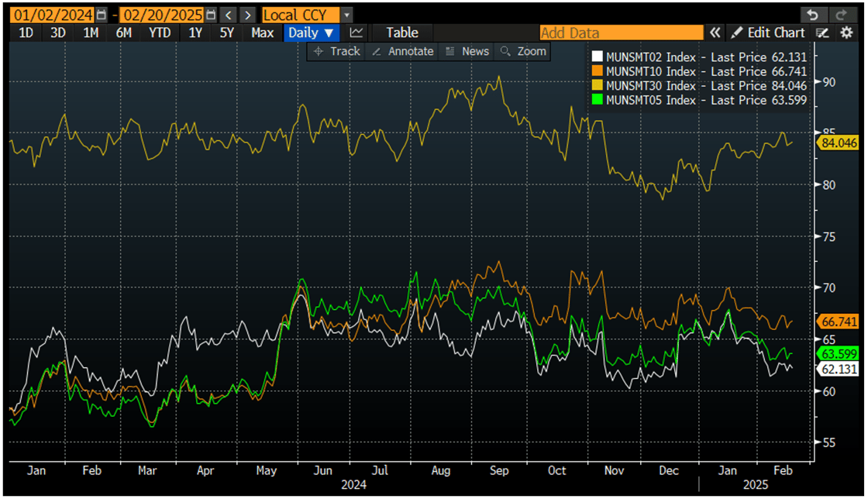Click the Add Data field
The image size is (868, 499).
pyautogui.click(x=620, y=33)
